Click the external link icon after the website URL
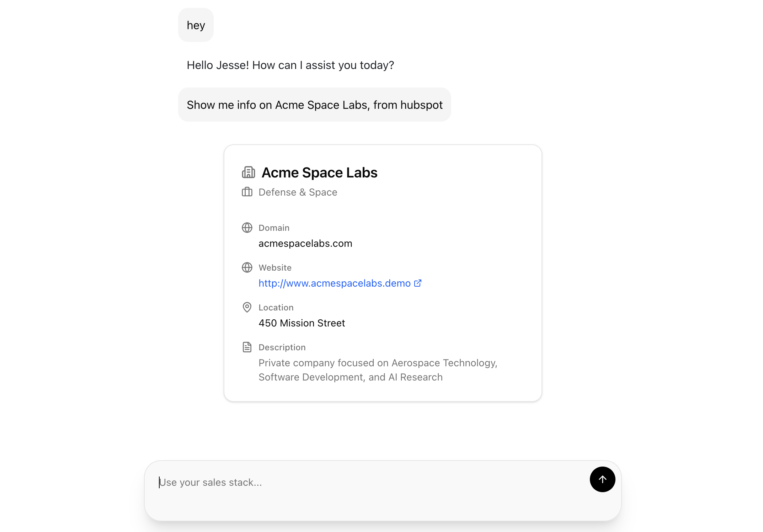763x532 pixels. pos(418,283)
